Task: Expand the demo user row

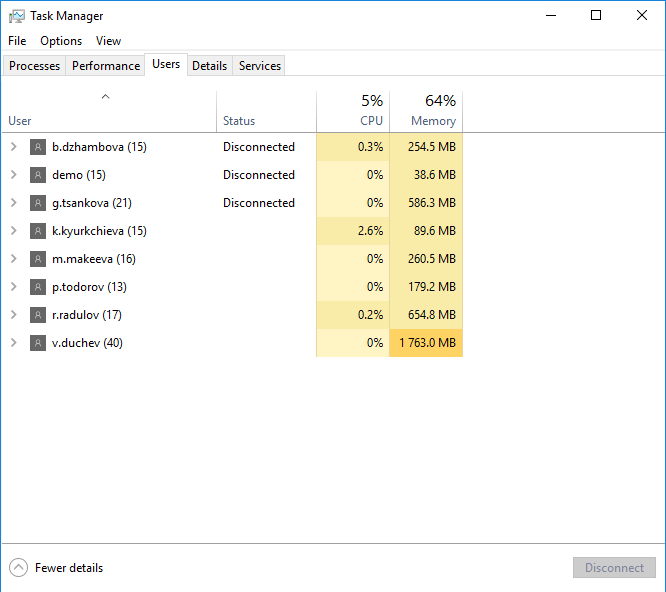Action: [x=14, y=175]
